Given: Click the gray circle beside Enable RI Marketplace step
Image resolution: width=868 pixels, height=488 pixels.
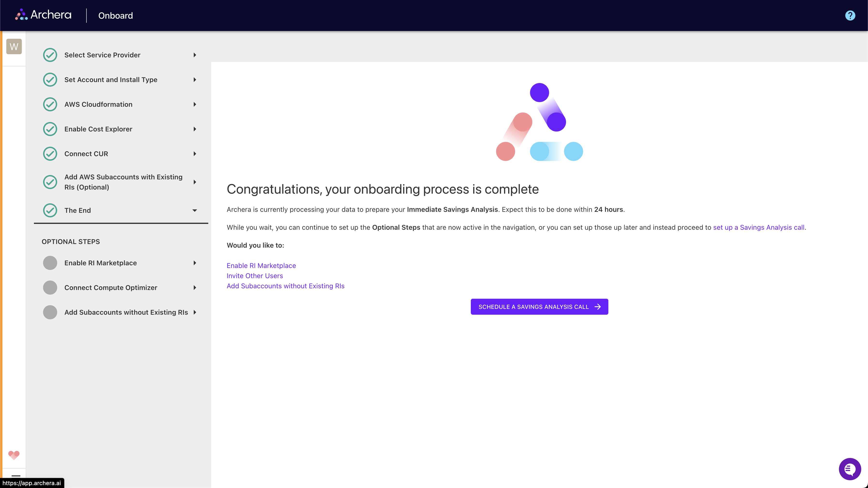Looking at the screenshot, I should pyautogui.click(x=50, y=263).
